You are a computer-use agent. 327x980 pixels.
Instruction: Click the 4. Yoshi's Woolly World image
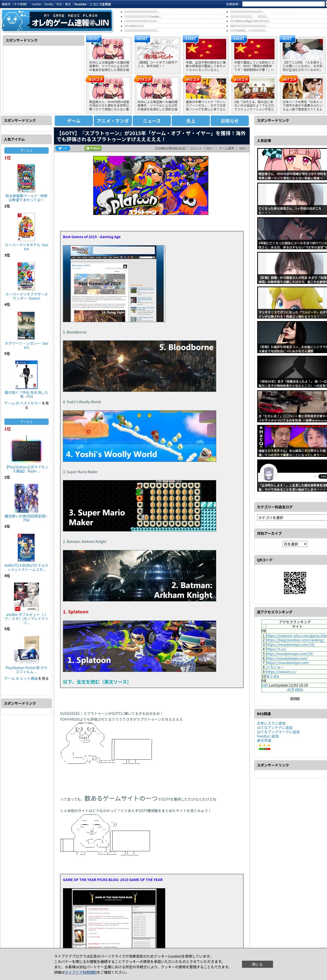tap(139, 436)
